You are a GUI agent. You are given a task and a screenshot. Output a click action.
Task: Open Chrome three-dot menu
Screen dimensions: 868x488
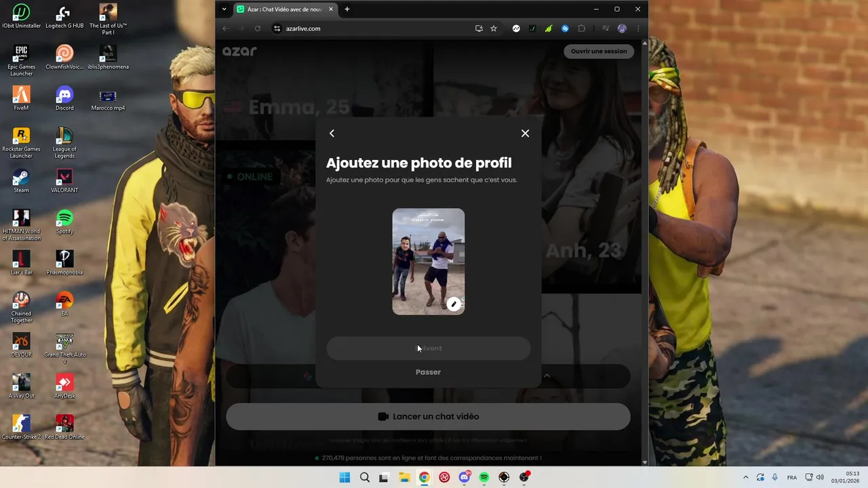click(x=638, y=28)
